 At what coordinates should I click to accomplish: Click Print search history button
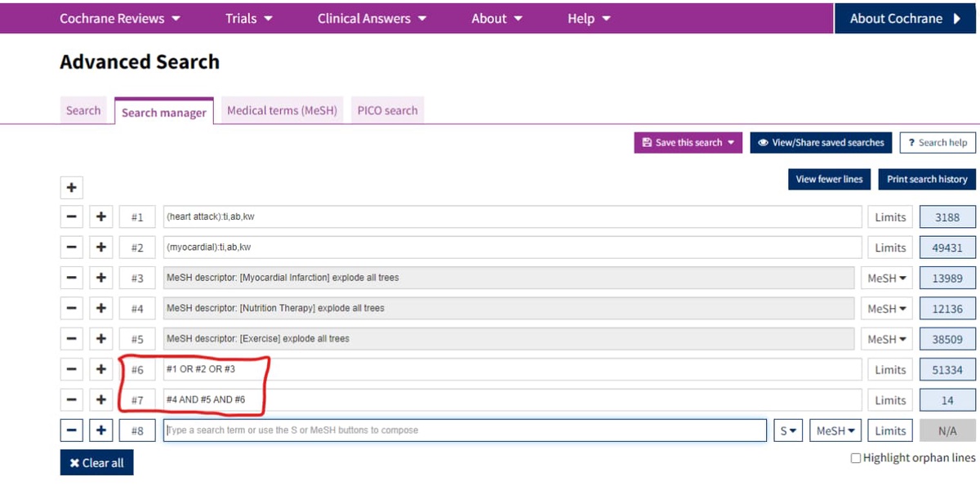(927, 179)
